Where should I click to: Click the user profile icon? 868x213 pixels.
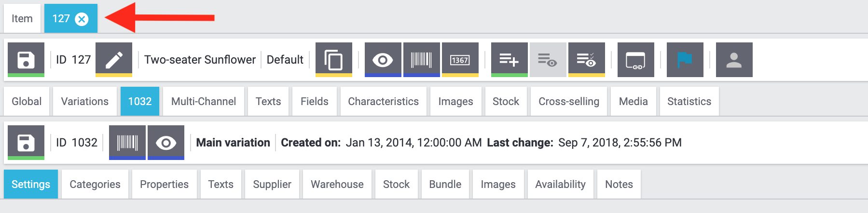pos(734,59)
